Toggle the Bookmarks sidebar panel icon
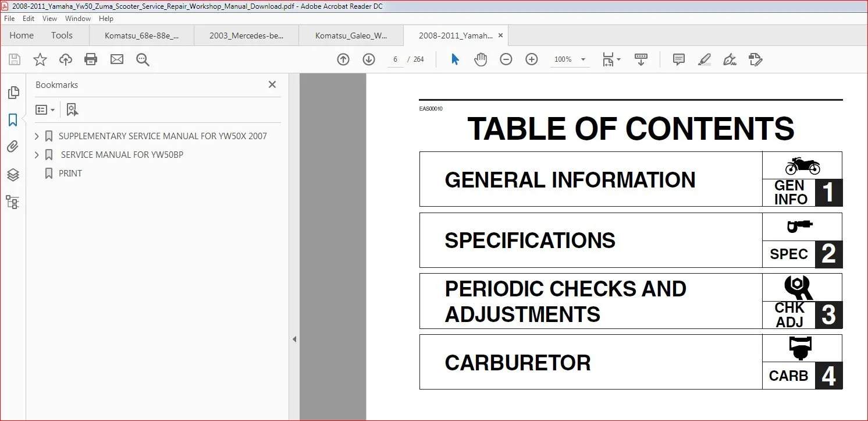This screenshot has width=868, height=421. pyautogui.click(x=12, y=120)
